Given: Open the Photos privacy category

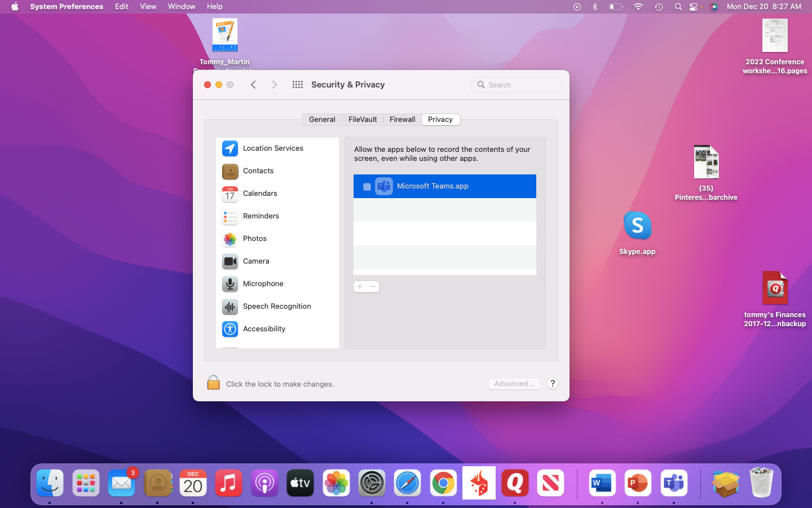Looking at the screenshot, I should click(x=277, y=239).
